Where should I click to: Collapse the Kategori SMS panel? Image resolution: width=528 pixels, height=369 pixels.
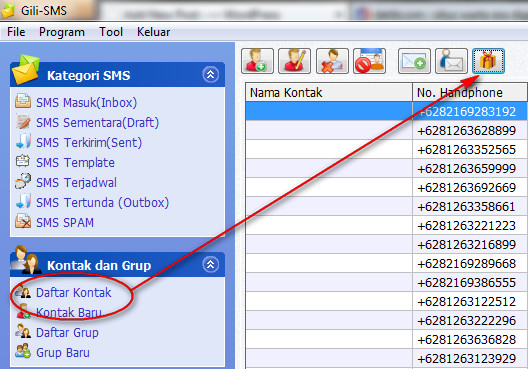(x=210, y=74)
